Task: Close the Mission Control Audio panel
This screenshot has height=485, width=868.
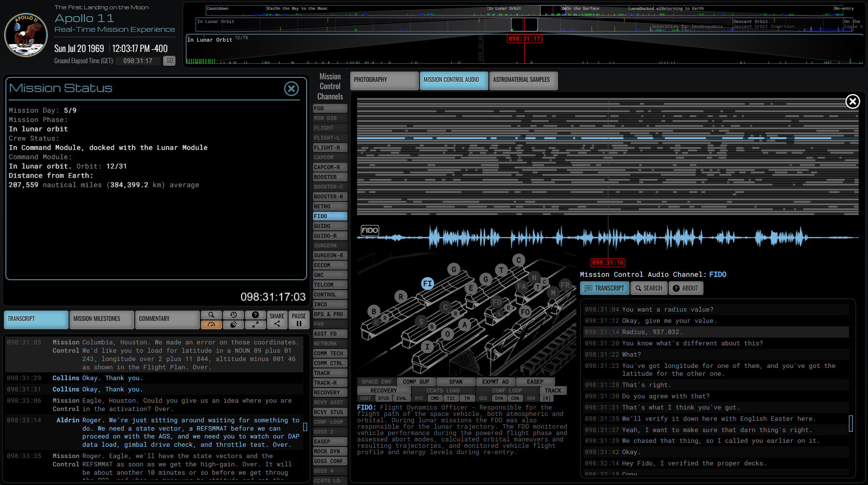Action: click(x=853, y=101)
